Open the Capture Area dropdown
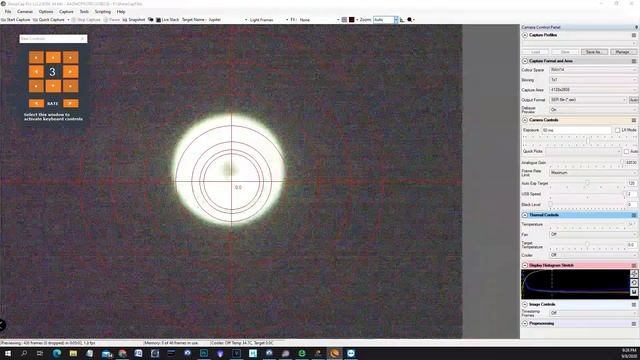Image resolution: width=640 pixels, height=360 pixels. coord(593,90)
